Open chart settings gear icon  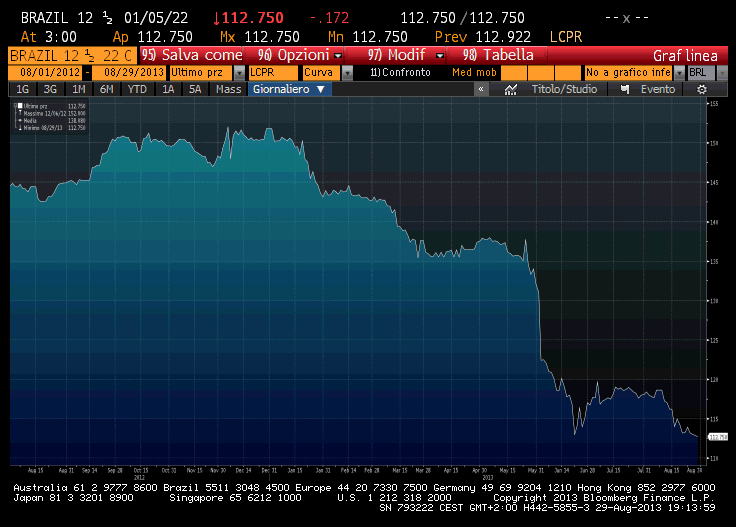(x=702, y=89)
